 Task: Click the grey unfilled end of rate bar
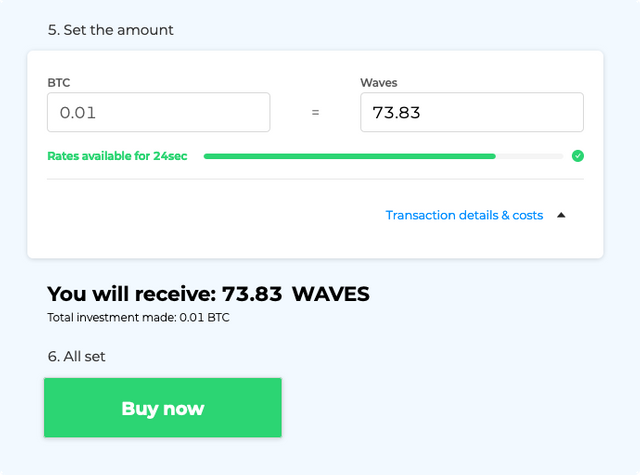click(x=529, y=156)
